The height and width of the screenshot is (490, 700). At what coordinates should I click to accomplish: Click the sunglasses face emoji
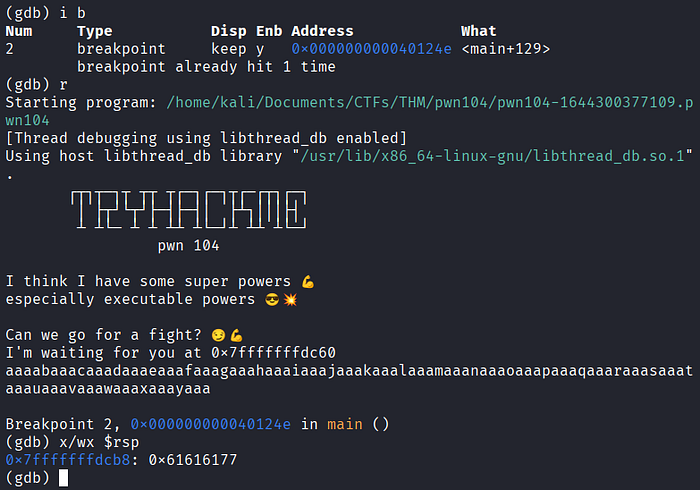click(x=272, y=299)
